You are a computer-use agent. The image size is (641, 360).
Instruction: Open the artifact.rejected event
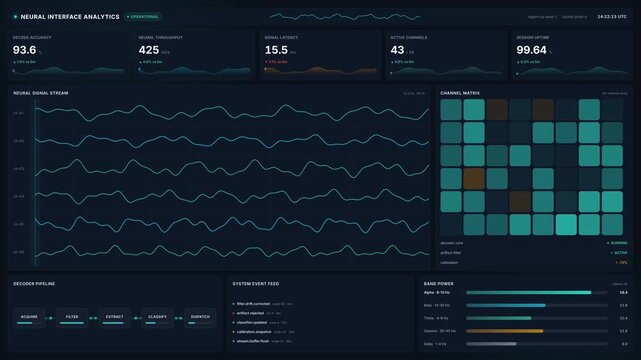(257, 313)
